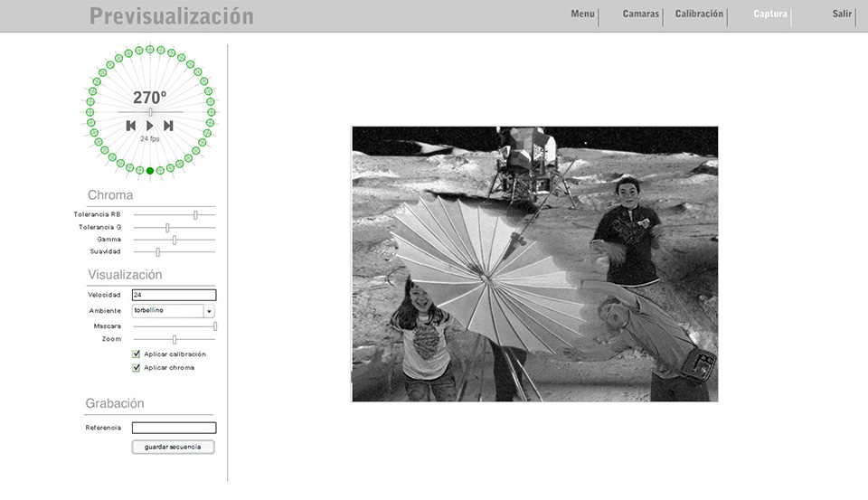Start playback with the play button
Viewport: 868px width, 500px height.
point(149,126)
